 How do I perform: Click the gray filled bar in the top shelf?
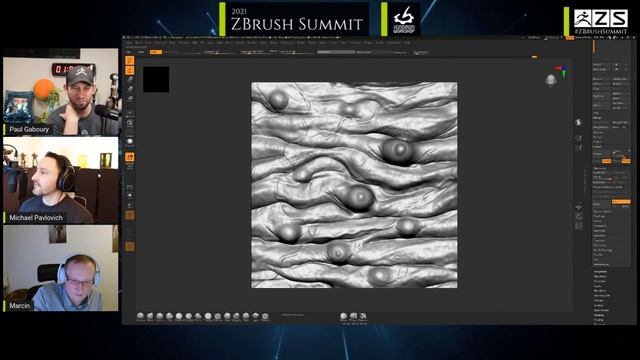pyautogui.click(x=336, y=52)
